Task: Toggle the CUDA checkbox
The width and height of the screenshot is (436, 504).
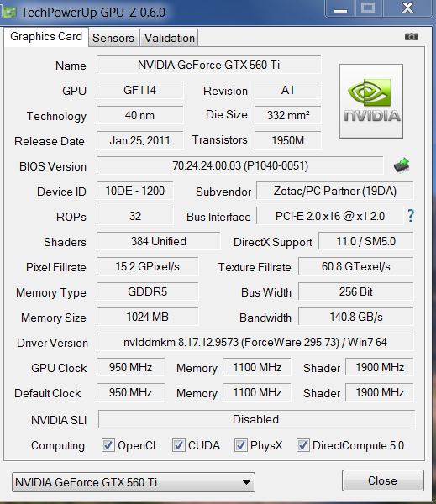Action: [x=178, y=445]
